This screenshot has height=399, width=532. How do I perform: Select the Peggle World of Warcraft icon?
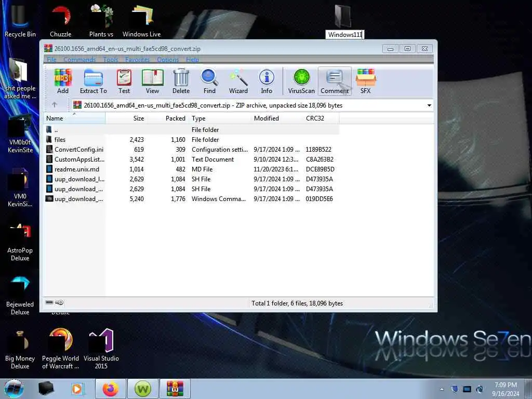point(61,349)
